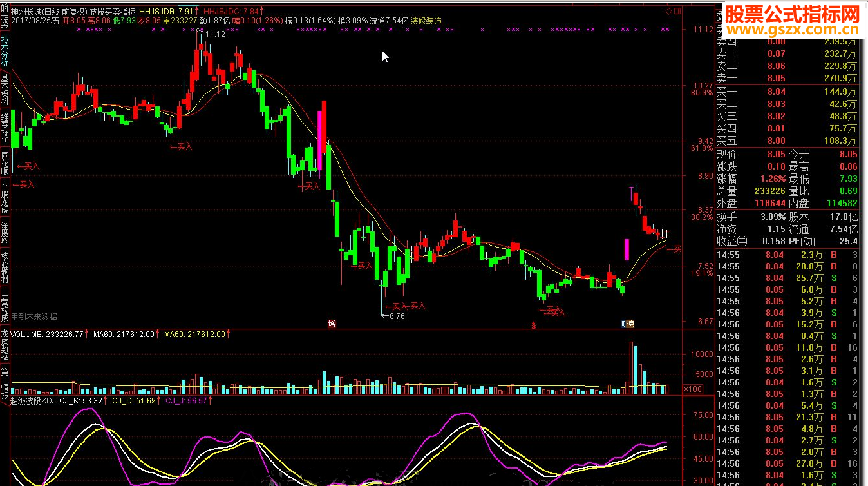Switch to the 龙虎数据 sidebar tab
868x486 pixels.
coord(5,345)
